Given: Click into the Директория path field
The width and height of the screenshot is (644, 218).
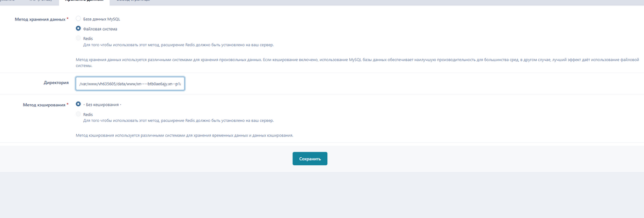Looking at the screenshot, I should pos(130,84).
